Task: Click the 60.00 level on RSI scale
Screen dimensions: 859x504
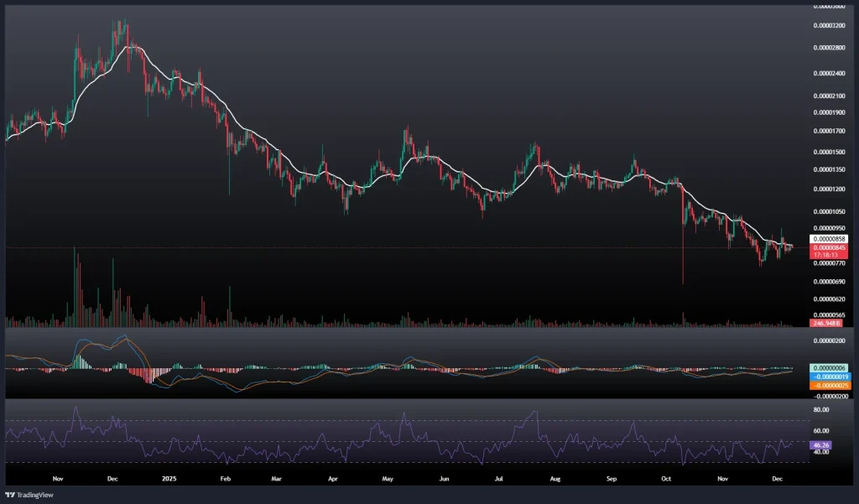Action: (x=821, y=430)
